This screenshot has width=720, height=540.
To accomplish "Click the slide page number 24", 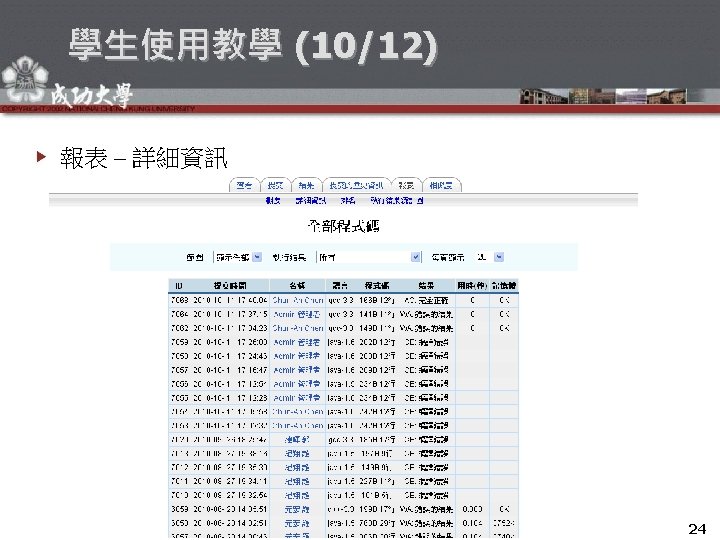I will pyautogui.click(x=697, y=529).
